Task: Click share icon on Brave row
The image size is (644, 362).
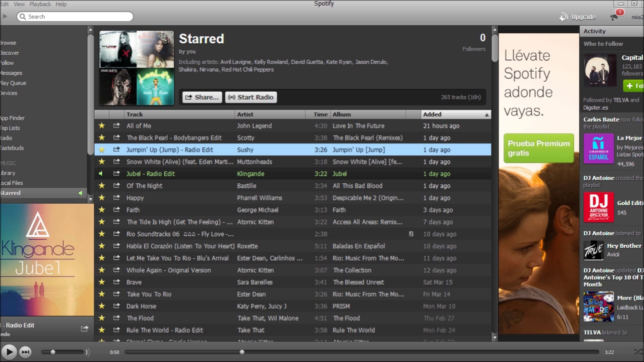Action: [x=116, y=282]
